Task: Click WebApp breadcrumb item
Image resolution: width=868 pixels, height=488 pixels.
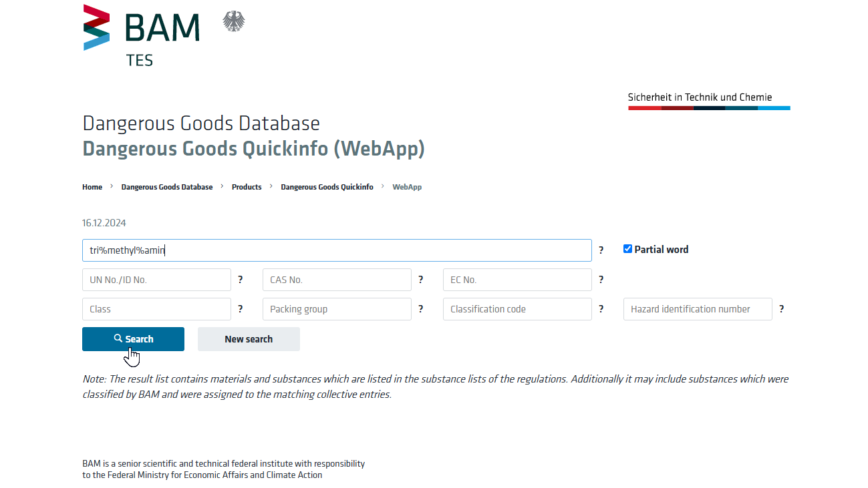Action: [407, 187]
